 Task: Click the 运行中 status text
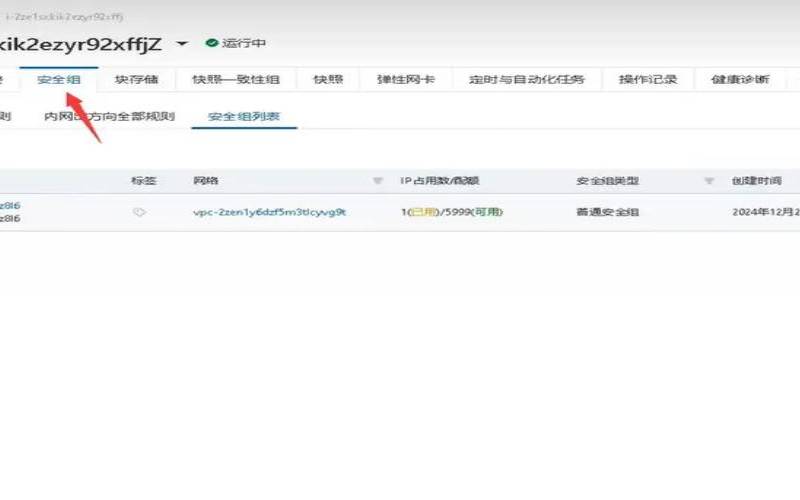click(244, 43)
